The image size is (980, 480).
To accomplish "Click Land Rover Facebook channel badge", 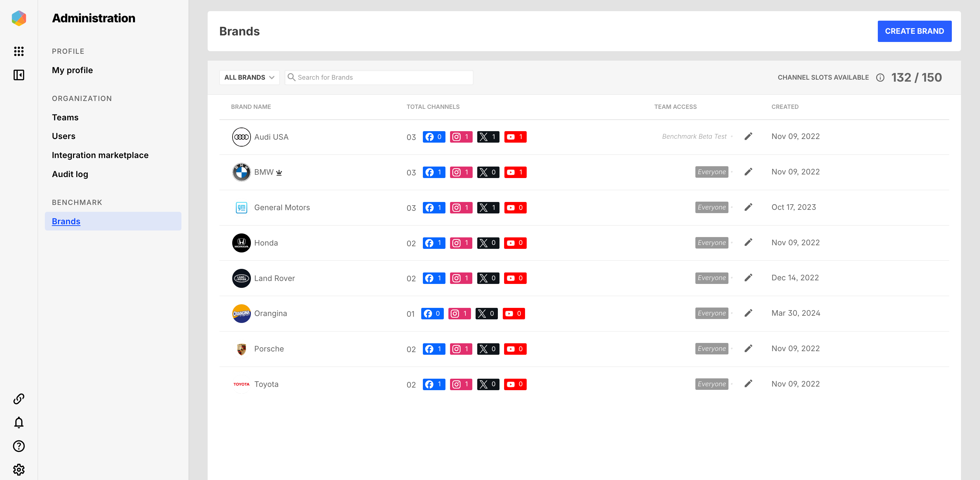I will pyautogui.click(x=434, y=278).
